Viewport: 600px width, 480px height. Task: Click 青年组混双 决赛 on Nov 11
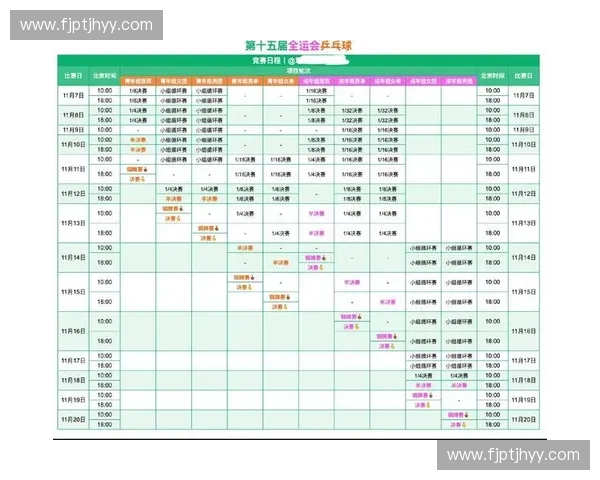[137, 179]
